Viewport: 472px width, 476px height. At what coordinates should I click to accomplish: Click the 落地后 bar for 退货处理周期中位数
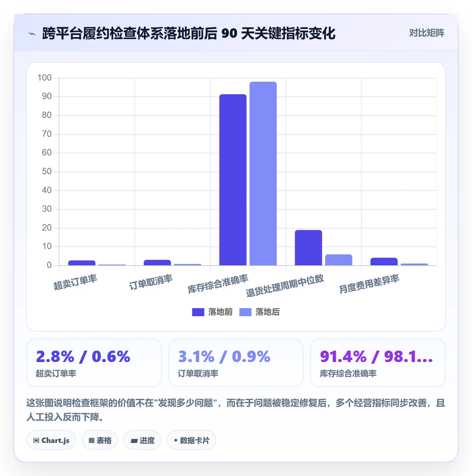click(338, 260)
